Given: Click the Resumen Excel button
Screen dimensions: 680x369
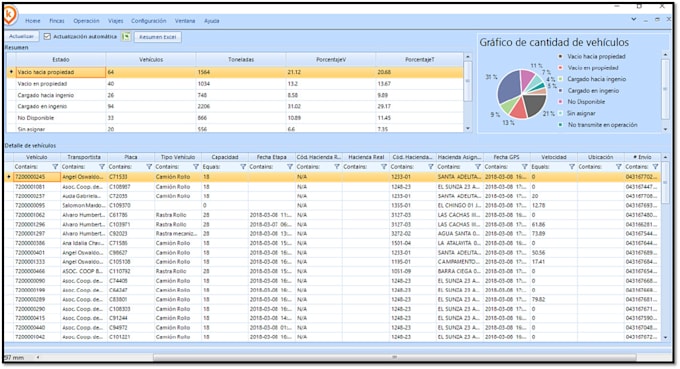Looking at the screenshot, I should click(157, 37).
